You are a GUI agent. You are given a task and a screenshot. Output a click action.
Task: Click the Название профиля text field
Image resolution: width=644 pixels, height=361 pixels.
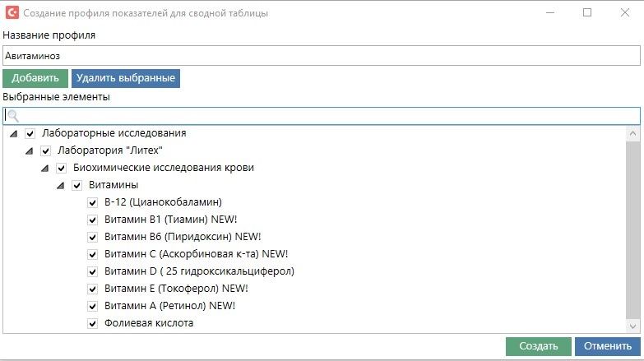coord(321,56)
